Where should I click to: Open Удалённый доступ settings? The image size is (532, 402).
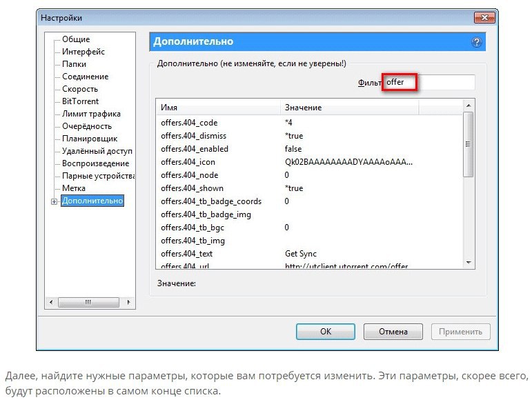[97, 151]
